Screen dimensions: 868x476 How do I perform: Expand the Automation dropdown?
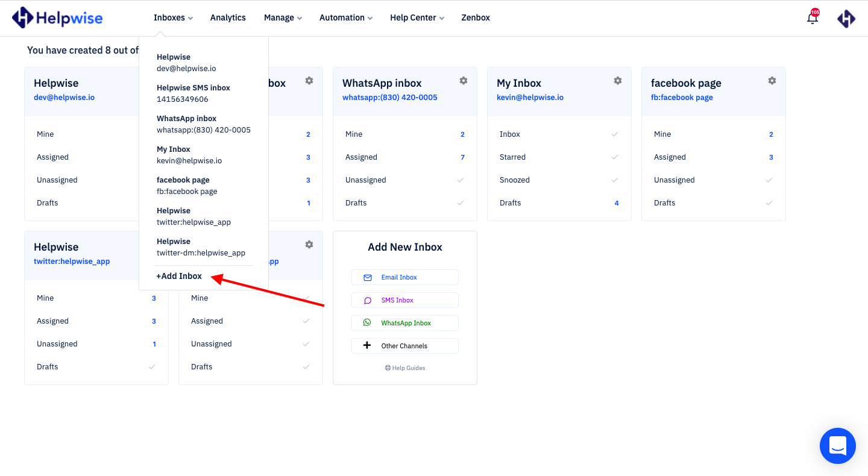(x=345, y=17)
